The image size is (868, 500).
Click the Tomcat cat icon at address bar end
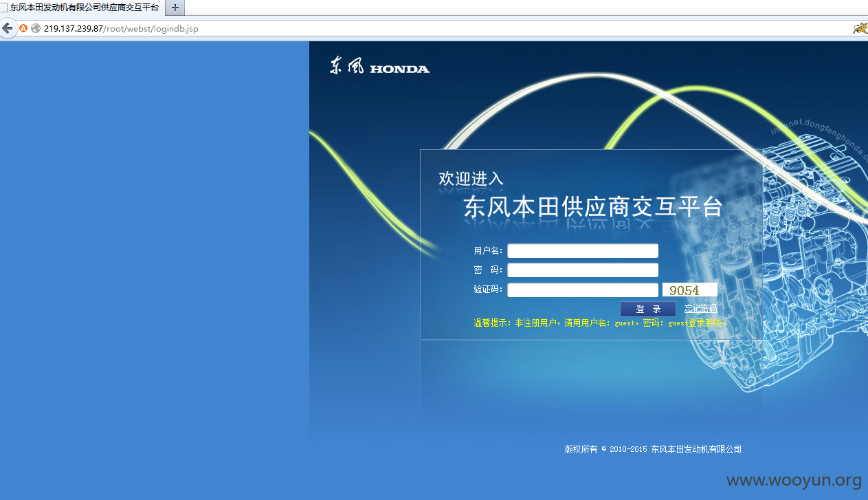pos(859,28)
